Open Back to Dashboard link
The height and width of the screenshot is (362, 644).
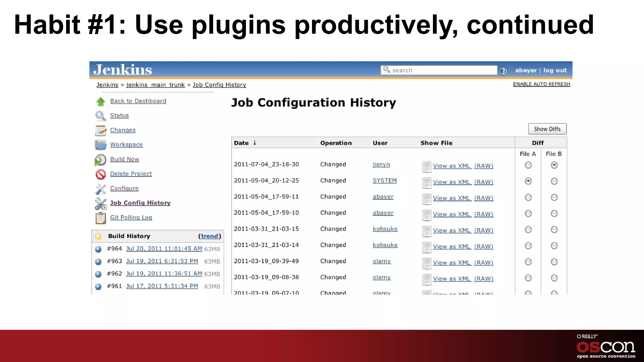tap(138, 101)
